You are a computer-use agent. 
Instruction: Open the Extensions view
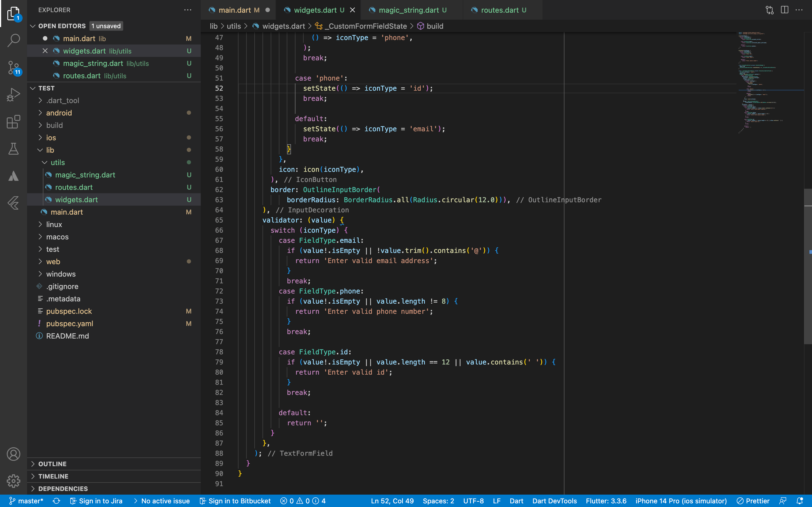click(14, 122)
